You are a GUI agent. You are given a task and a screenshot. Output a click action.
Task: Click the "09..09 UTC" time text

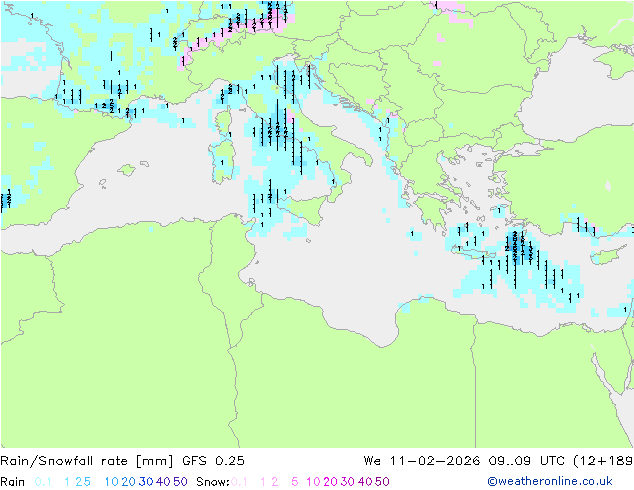(527, 460)
